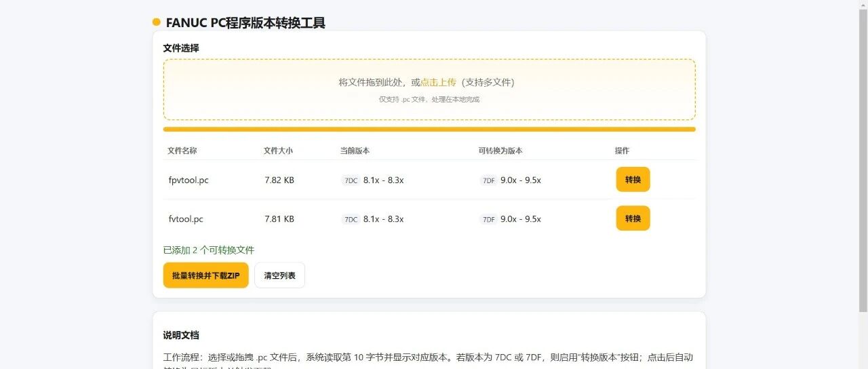Clear the list with 清空列表
This screenshot has height=369, width=868.
point(279,275)
